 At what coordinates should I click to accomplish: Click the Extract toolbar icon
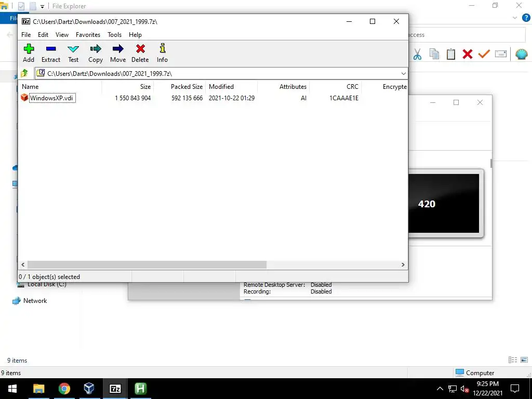point(51,54)
